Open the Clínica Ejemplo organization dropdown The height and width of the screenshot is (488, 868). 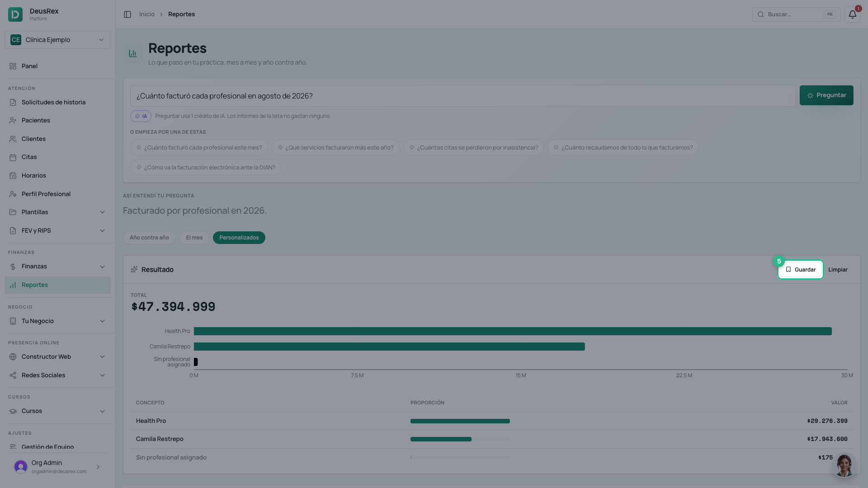(x=57, y=40)
